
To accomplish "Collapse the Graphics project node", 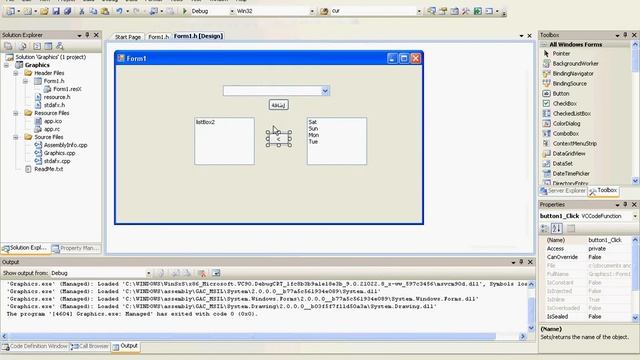I will coord(7,65).
